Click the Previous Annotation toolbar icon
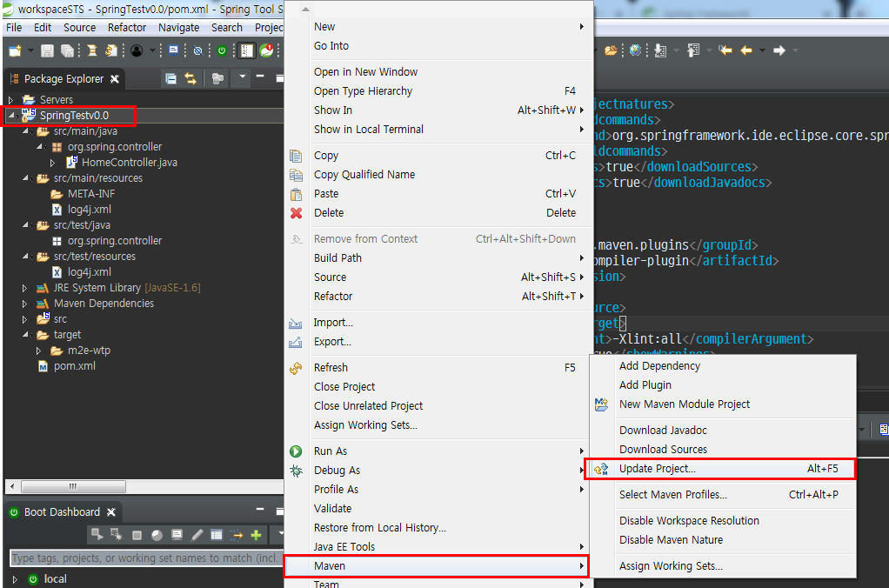The image size is (889, 588). pyautogui.click(x=692, y=50)
